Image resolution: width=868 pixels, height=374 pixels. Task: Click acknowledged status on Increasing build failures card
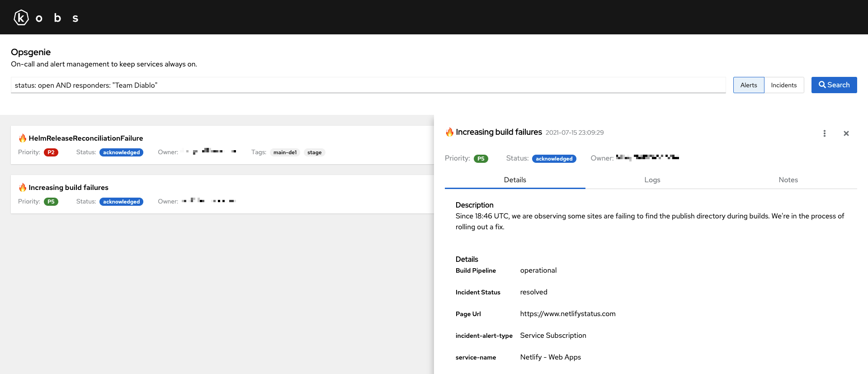coord(121,202)
